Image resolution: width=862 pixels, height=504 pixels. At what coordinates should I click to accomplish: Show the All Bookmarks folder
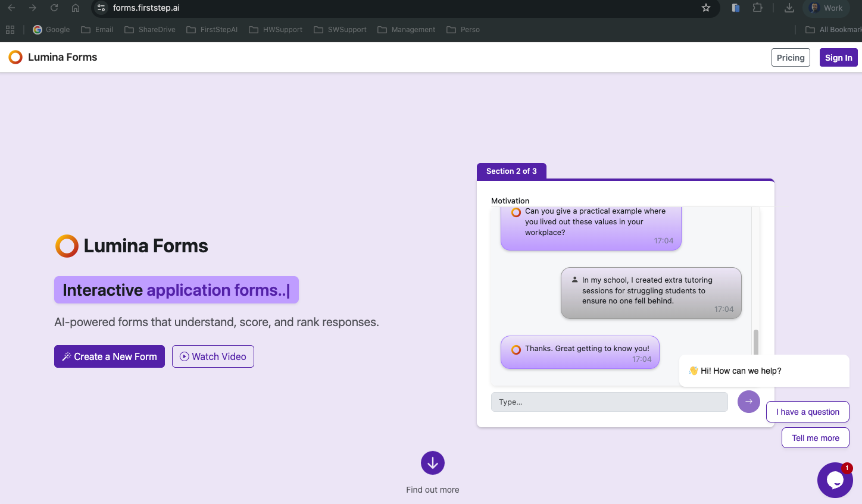pyautogui.click(x=833, y=30)
